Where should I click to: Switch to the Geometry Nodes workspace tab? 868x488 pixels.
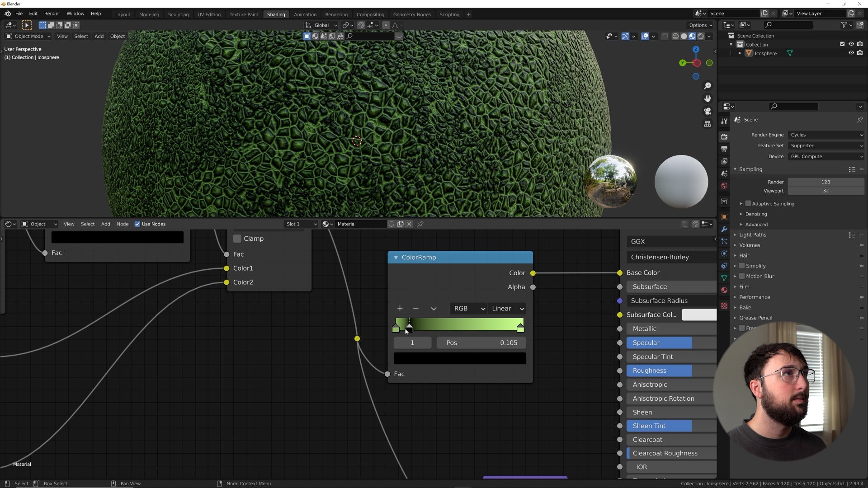coord(411,14)
